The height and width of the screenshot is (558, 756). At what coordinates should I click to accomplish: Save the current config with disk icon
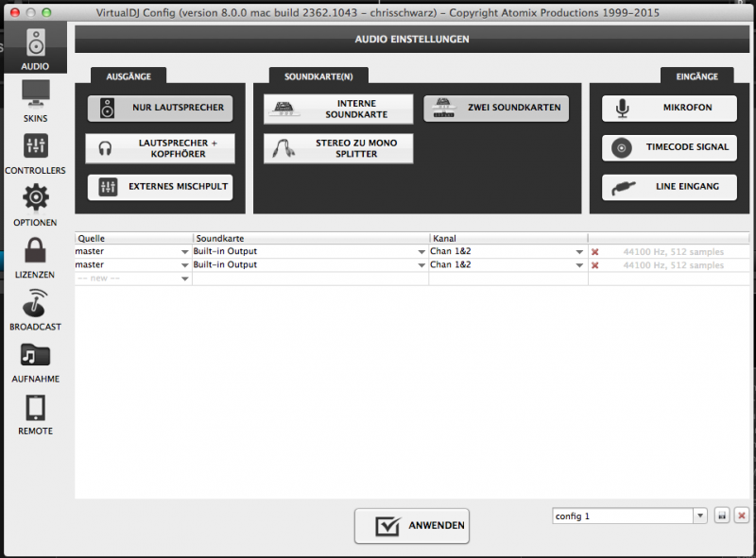[722, 516]
